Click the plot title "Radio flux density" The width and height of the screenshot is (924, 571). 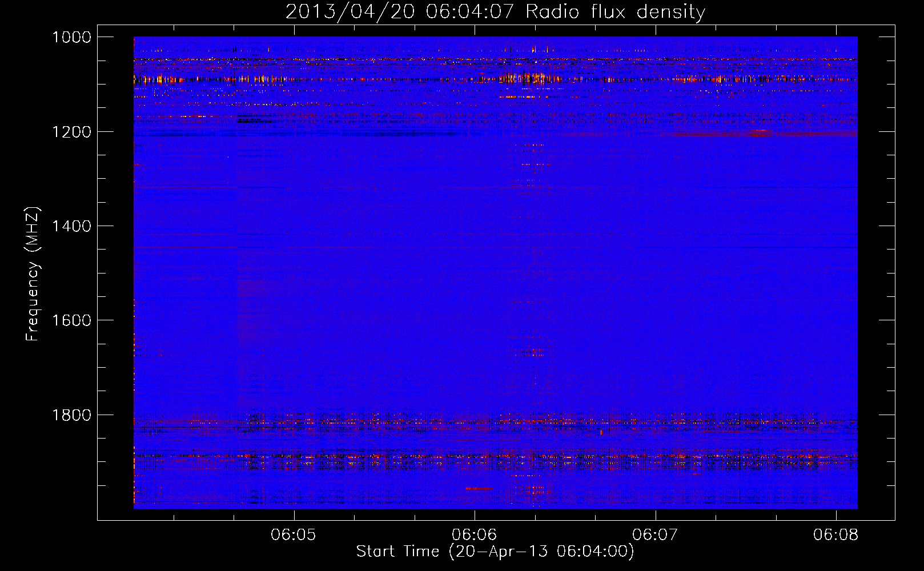[615, 11]
